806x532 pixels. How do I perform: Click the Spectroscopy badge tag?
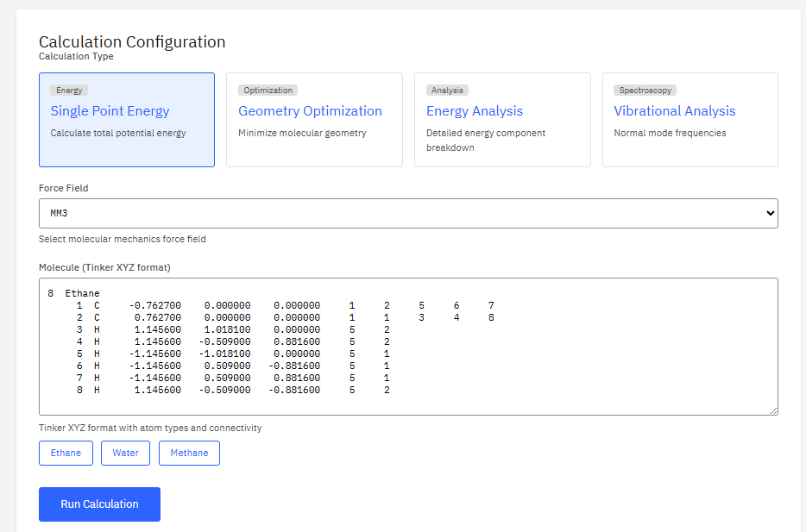coord(645,90)
